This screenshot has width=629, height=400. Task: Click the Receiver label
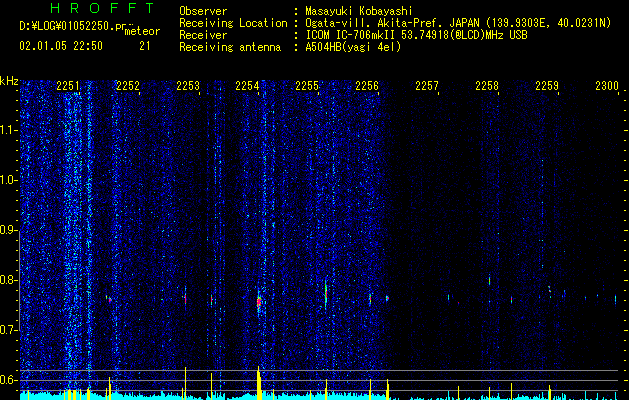(x=203, y=35)
